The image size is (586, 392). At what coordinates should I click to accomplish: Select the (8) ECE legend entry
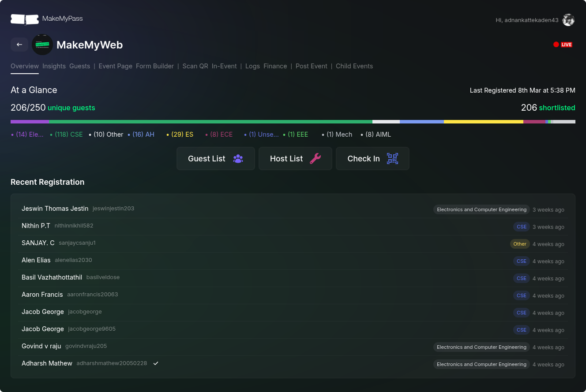click(219, 134)
